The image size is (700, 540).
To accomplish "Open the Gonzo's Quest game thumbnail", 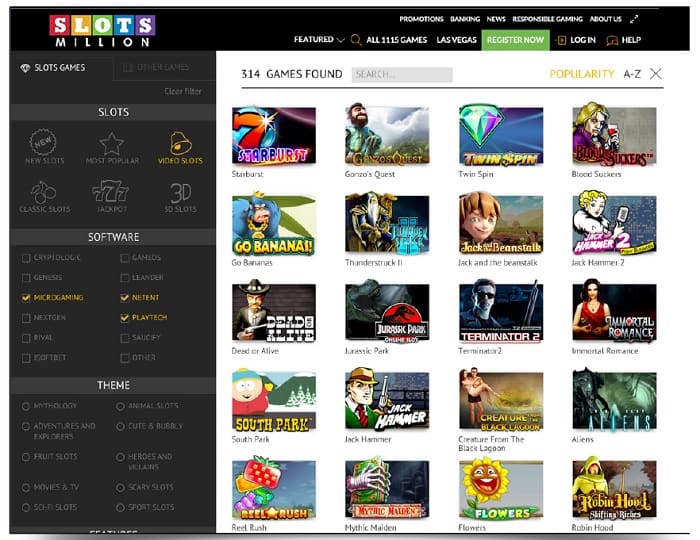I will pyautogui.click(x=387, y=136).
